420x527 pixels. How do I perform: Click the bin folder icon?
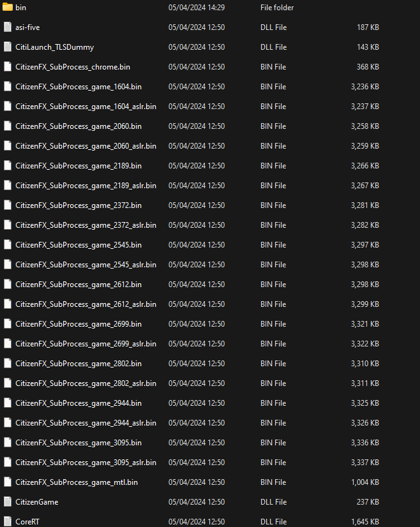pyautogui.click(x=8, y=8)
